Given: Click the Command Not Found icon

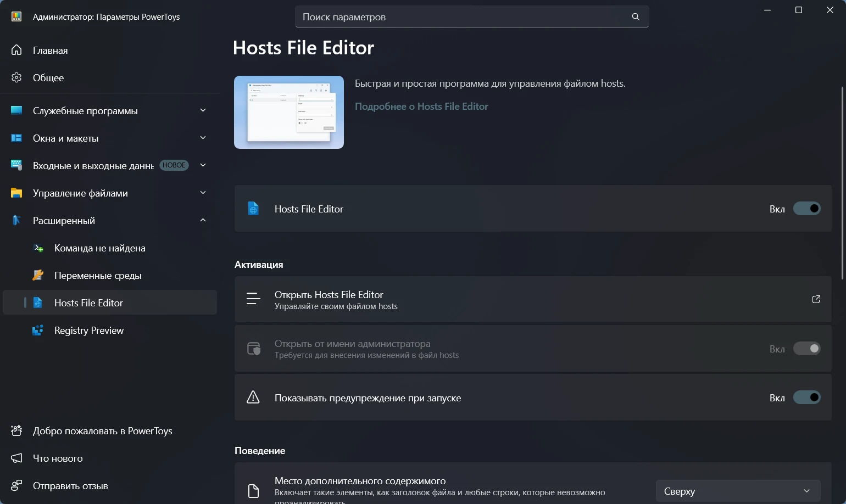Looking at the screenshot, I should 38,248.
